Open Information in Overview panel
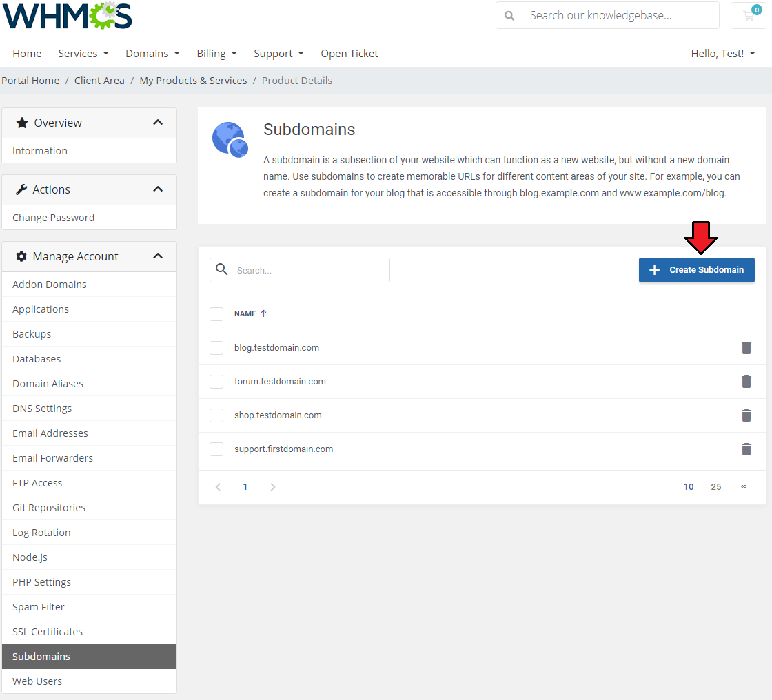The image size is (772, 700). tap(89, 151)
